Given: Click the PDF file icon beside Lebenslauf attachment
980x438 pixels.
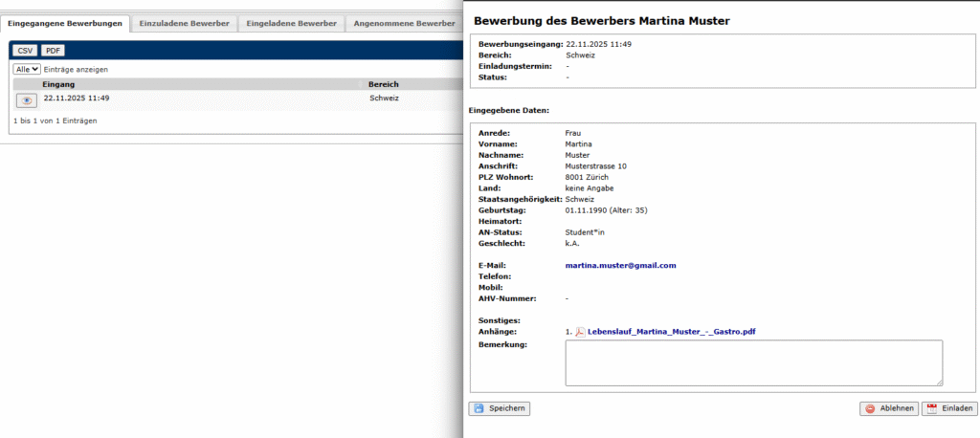Looking at the screenshot, I should point(580,331).
